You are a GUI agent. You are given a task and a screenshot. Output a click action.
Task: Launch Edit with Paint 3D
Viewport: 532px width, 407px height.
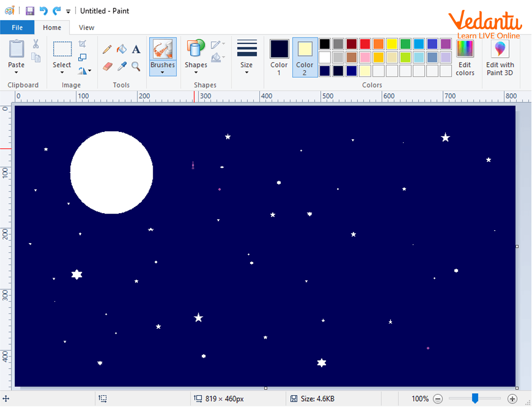[499, 58]
